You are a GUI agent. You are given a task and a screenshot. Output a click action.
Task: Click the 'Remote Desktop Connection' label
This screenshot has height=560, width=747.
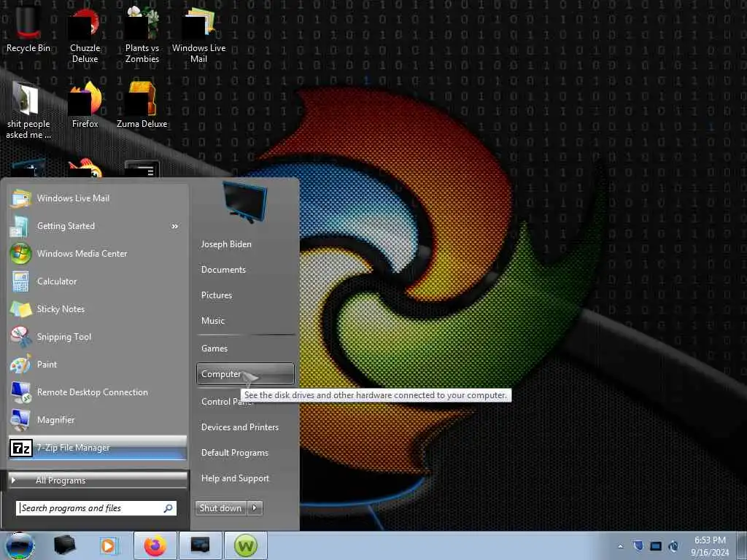coord(93,392)
